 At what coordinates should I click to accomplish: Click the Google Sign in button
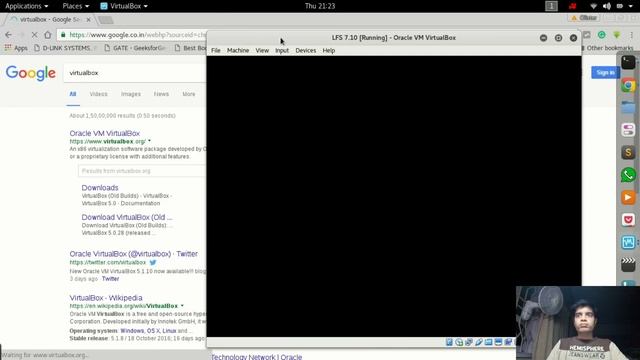coord(605,73)
